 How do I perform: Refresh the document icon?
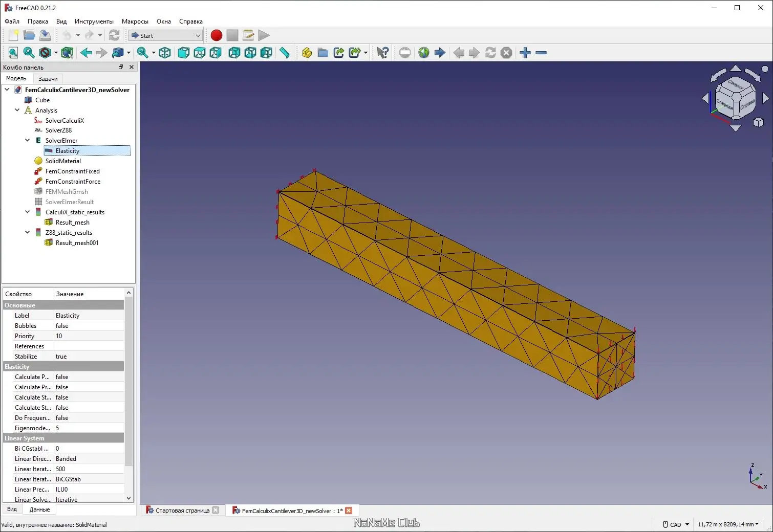click(114, 35)
